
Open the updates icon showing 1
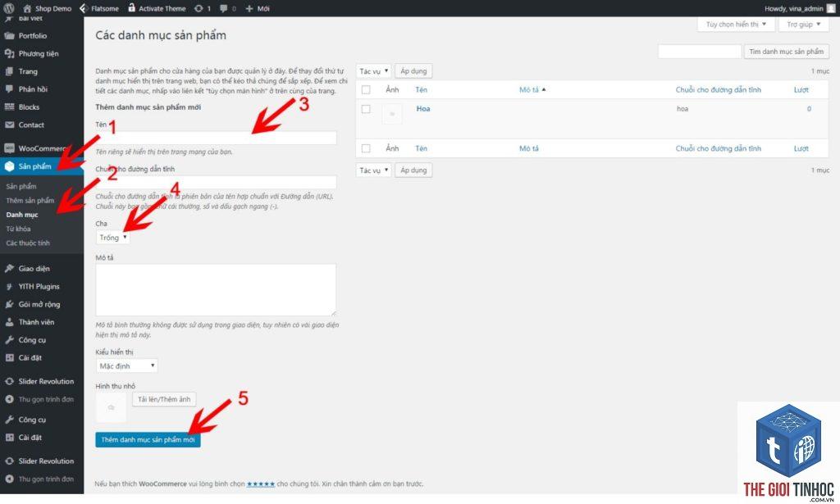pyautogui.click(x=199, y=8)
